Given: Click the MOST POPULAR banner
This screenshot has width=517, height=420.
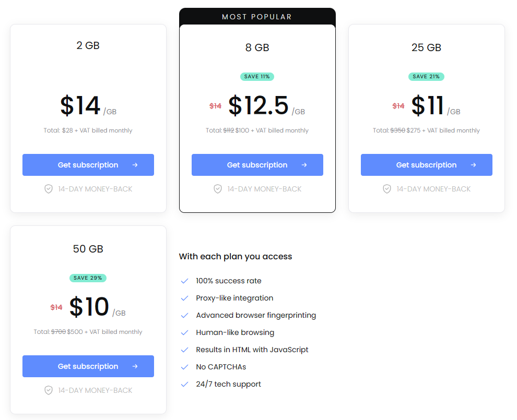Looking at the screenshot, I should 257,17.
